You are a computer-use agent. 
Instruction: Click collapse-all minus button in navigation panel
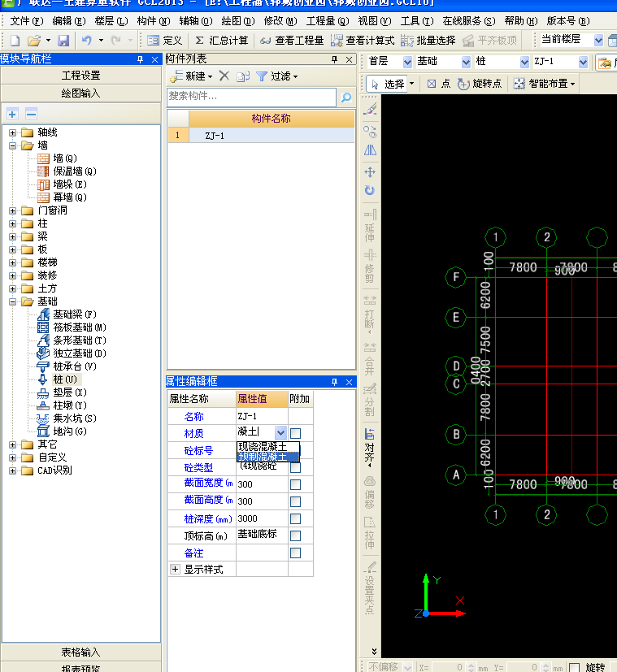point(31,114)
